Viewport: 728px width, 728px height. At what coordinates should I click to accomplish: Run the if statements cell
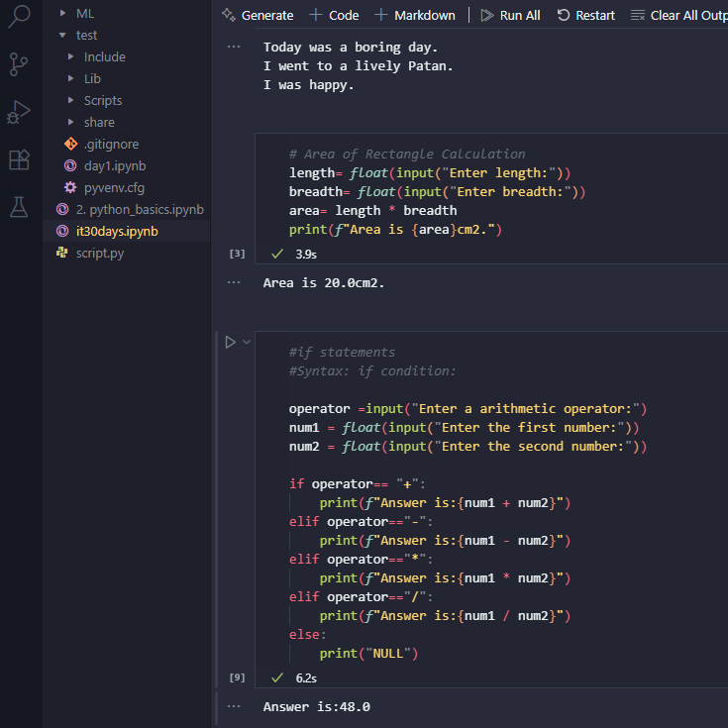[x=230, y=342]
